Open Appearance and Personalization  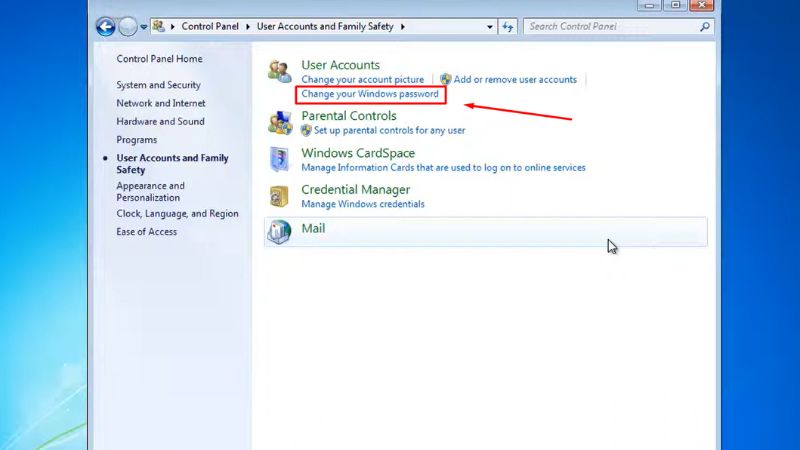[151, 191]
